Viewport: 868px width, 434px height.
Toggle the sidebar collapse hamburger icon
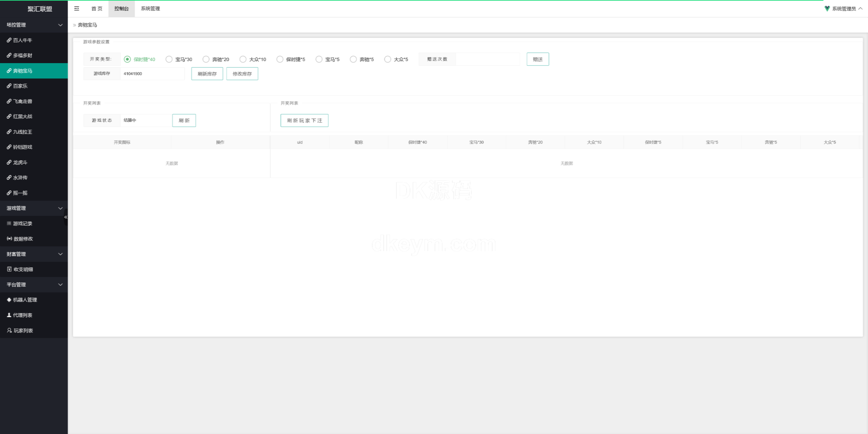77,8
